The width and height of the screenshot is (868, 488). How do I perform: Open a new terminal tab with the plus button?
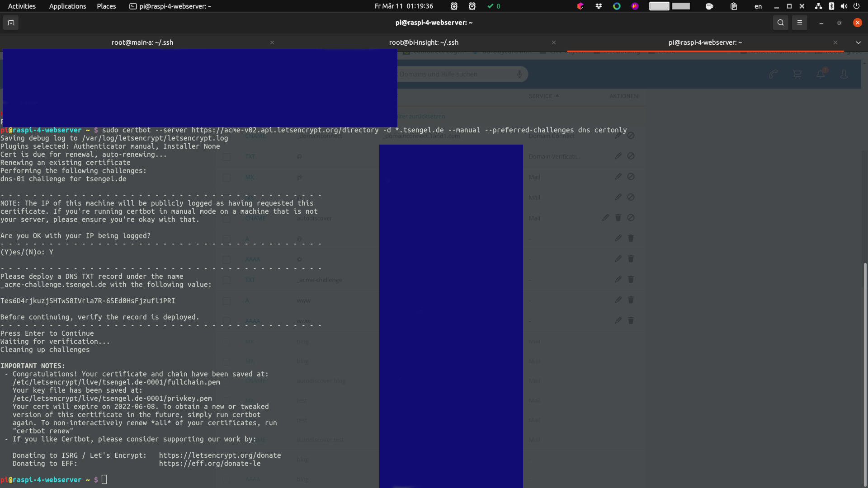11,23
